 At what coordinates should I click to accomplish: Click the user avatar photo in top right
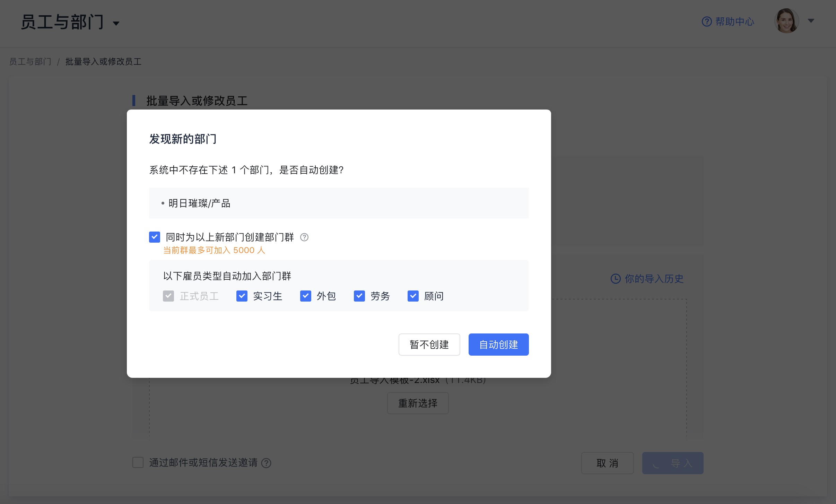[786, 21]
